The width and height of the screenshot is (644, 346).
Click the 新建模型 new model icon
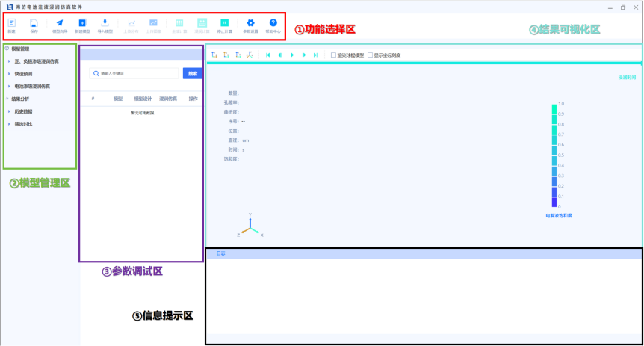pyautogui.click(x=82, y=25)
